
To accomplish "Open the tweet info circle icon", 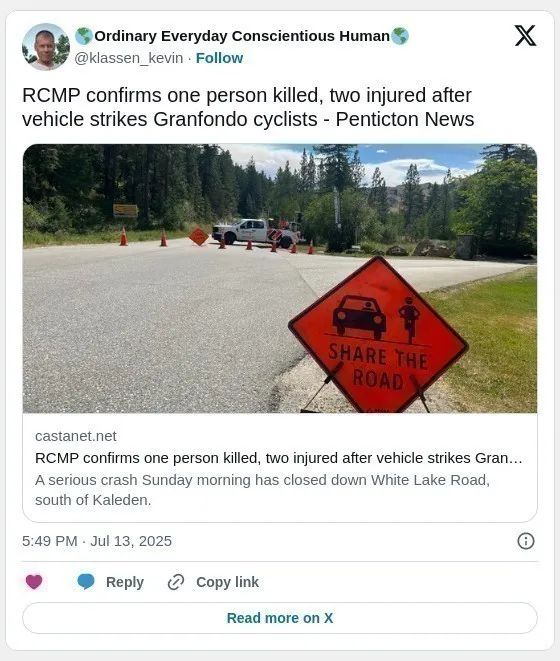I will (525, 541).
